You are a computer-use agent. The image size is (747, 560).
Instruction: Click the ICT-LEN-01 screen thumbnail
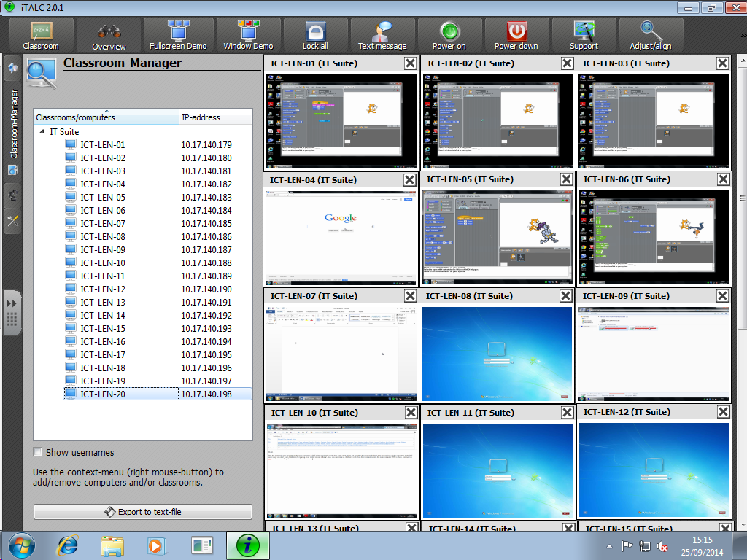(341, 122)
